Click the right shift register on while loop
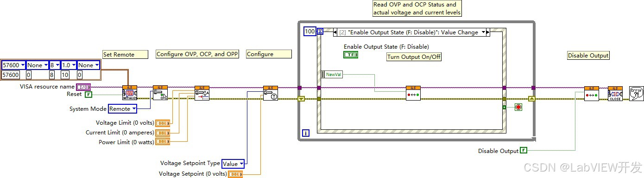 [x=532, y=99]
